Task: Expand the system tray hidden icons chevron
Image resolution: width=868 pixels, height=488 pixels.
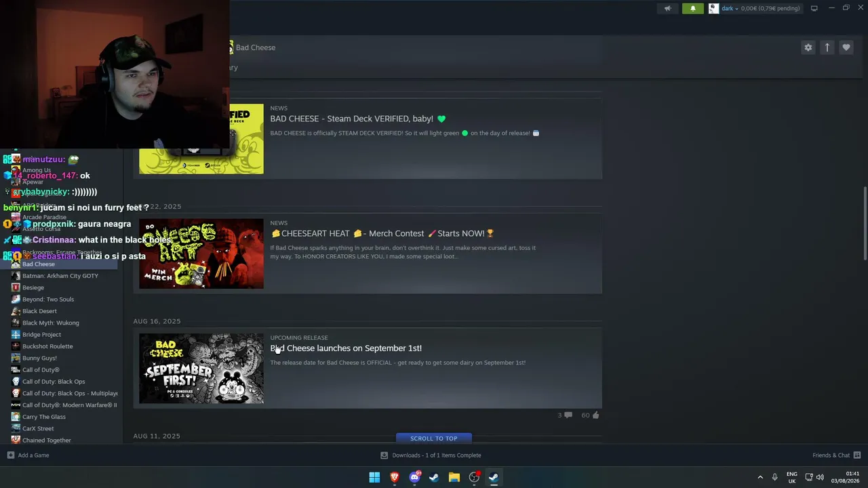Action: (x=760, y=477)
